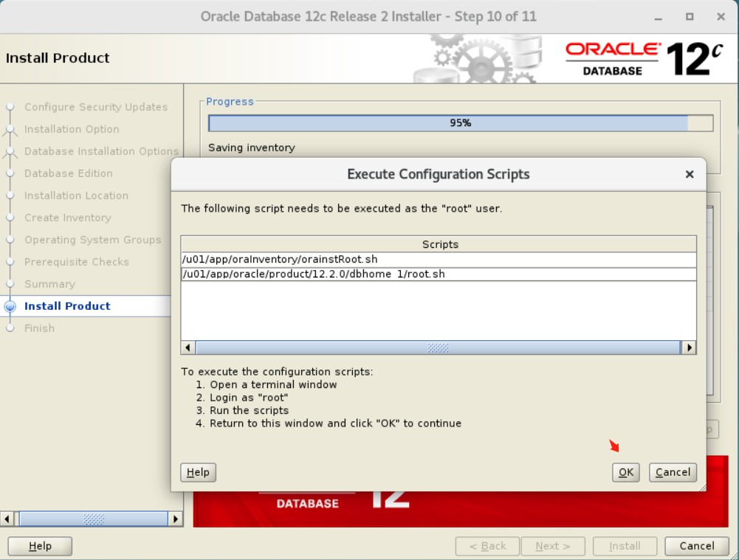Select Summary step in sidebar
739x560 pixels.
(x=49, y=284)
